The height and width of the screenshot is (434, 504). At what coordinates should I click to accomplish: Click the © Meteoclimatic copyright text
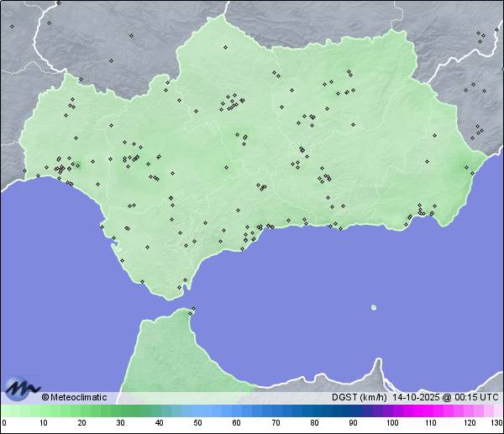[x=74, y=397]
